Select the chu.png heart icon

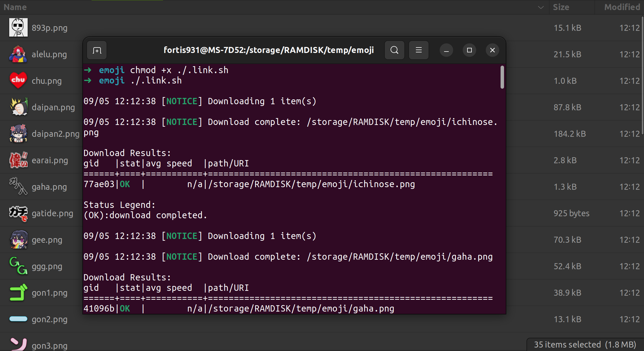click(18, 80)
